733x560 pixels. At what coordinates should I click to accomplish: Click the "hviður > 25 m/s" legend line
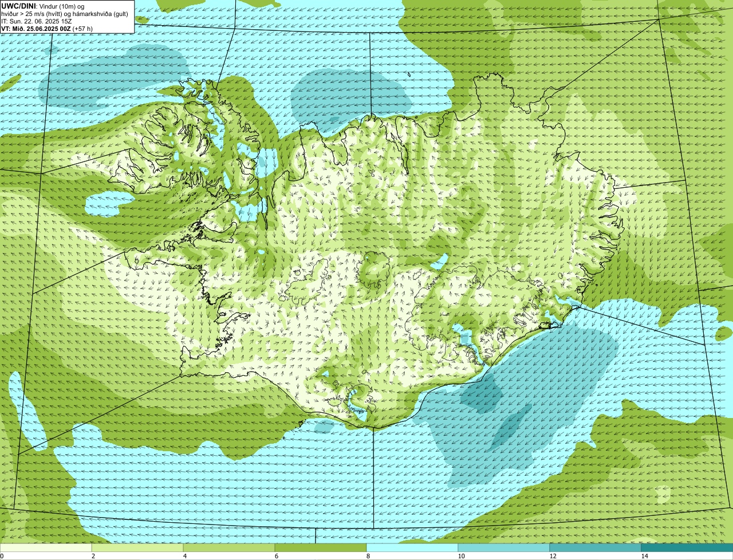tap(65, 13)
